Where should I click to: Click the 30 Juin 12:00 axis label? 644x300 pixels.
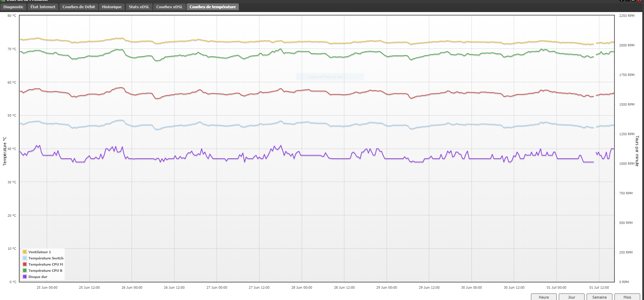[514, 287]
